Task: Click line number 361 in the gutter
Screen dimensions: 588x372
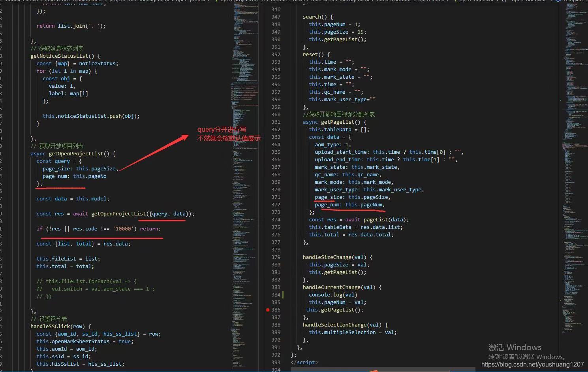Action: click(x=276, y=122)
